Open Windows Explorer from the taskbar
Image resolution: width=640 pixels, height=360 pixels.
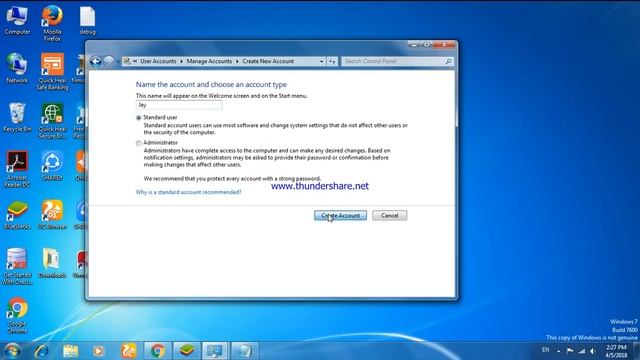(x=71, y=351)
